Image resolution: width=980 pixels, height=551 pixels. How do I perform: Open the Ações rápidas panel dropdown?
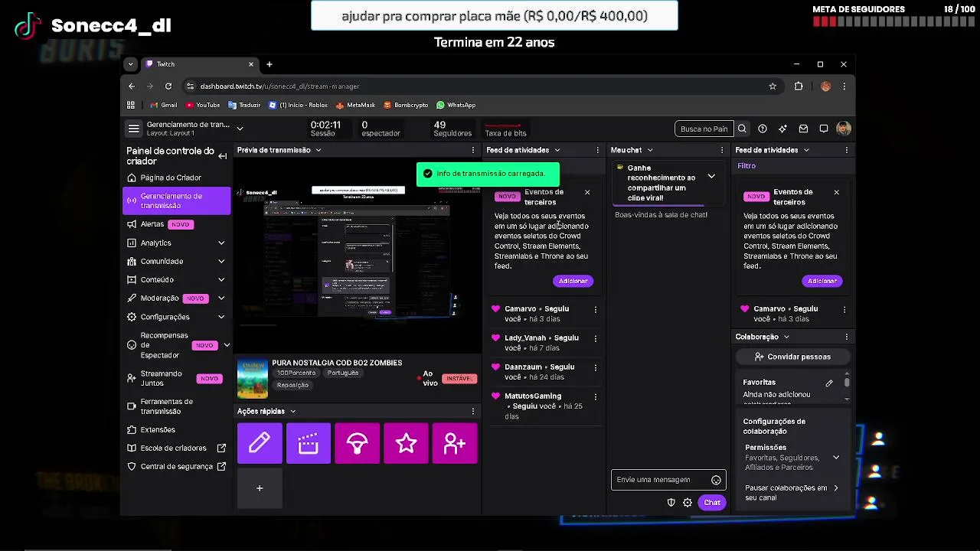[292, 411]
